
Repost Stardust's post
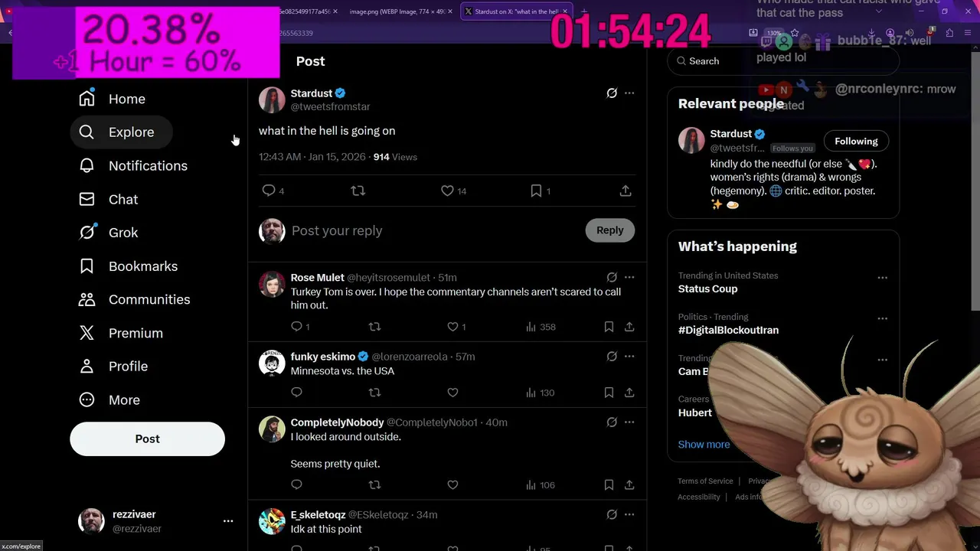[358, 191]
